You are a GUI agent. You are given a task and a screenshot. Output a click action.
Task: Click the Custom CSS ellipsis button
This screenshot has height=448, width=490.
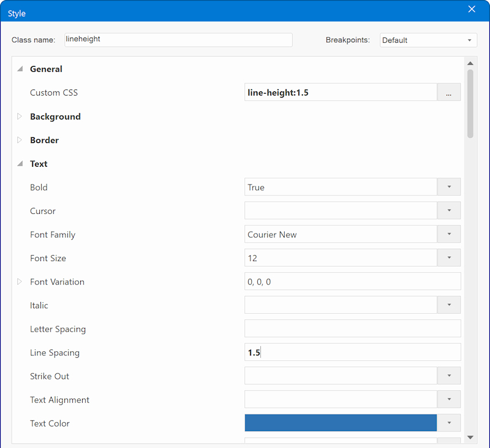pos(448,93)
